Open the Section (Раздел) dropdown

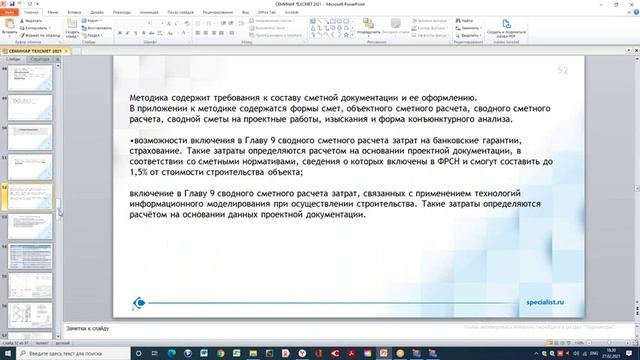92,36
